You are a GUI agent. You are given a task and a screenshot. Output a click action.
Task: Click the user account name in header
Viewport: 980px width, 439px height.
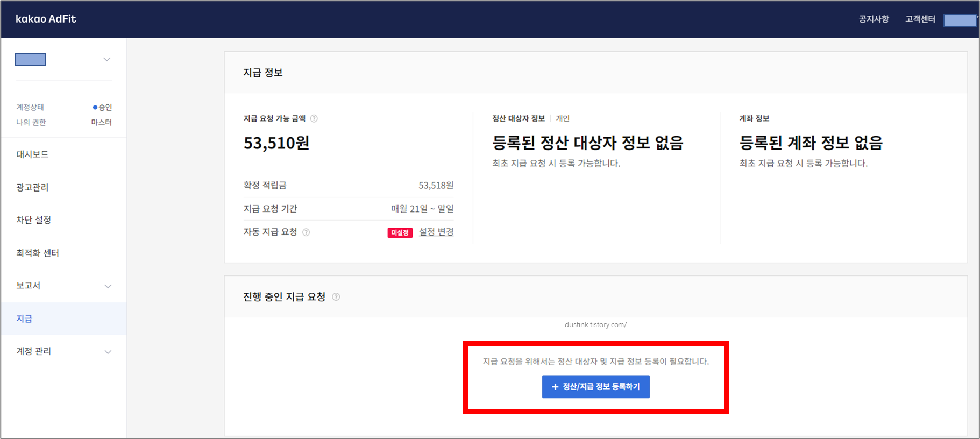(961, 20)
